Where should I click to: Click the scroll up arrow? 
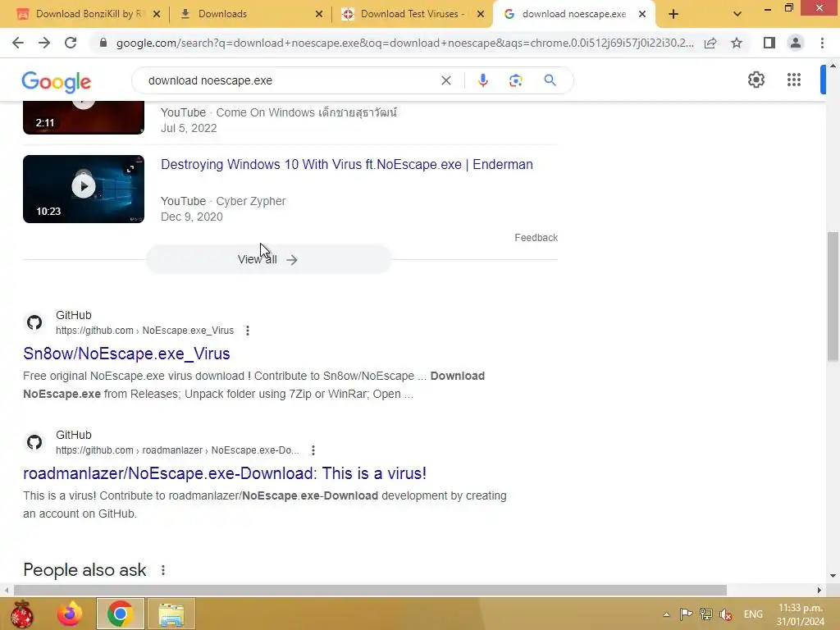(833, 66)
